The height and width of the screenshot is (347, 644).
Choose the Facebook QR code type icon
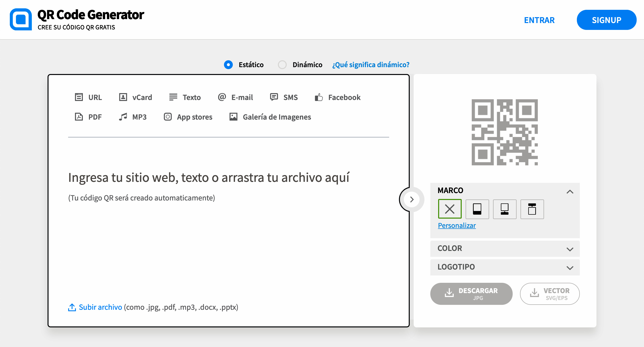[x=319, y=97]
